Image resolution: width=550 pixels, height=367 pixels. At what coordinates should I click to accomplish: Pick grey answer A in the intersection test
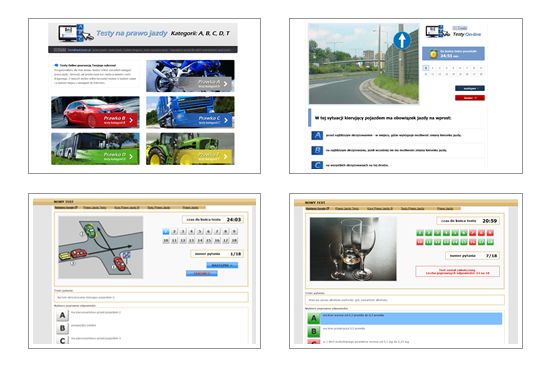tap(62, 315)
